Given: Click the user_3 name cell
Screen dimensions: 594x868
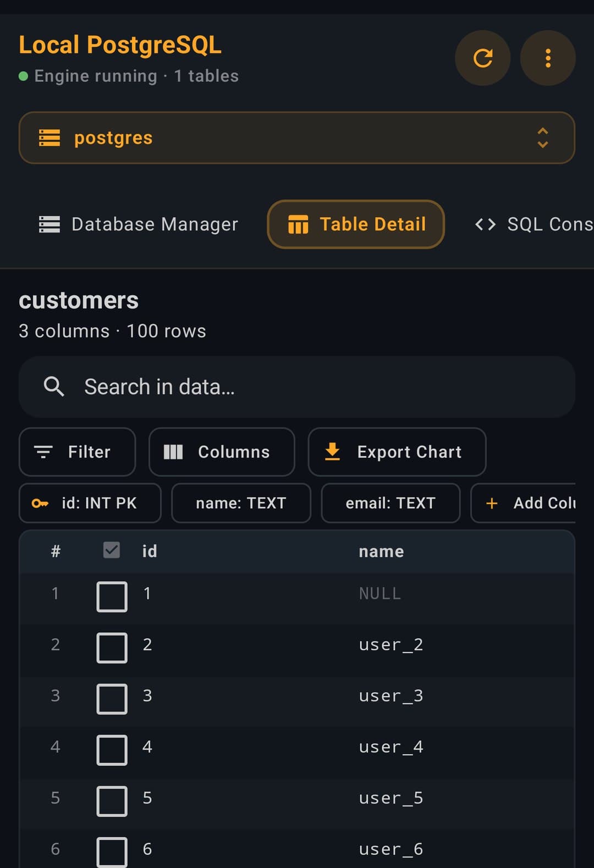Looking at the screenshot, I should pos(391,695).
